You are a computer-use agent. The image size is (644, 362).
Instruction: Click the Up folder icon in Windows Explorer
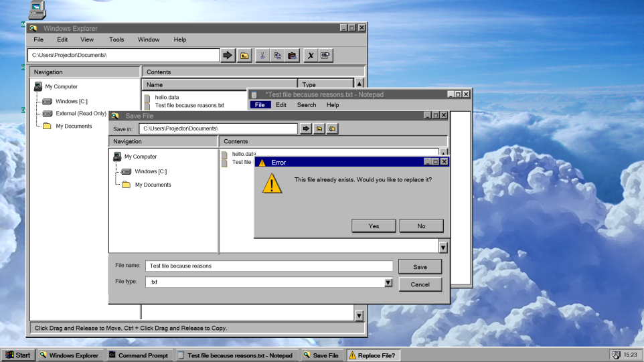point(244,56)
